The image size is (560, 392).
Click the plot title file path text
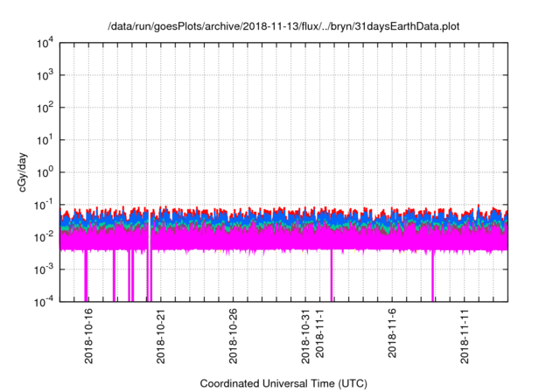pos(283,27)
